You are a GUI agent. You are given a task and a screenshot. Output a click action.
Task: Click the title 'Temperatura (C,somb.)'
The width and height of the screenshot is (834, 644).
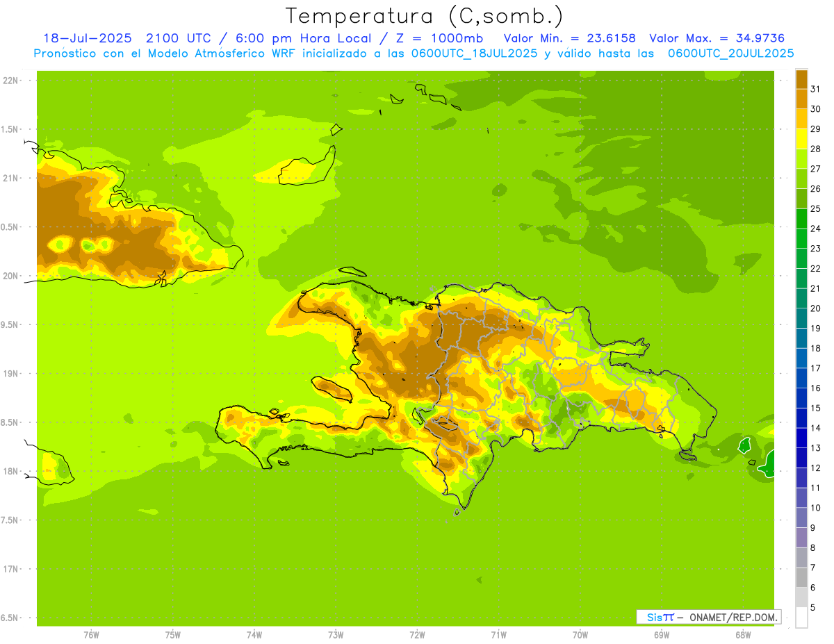[x=425, y=17]
